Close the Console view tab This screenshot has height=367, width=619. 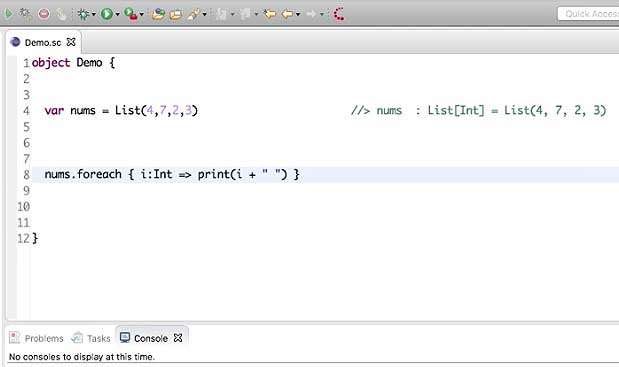coord(178,338)
